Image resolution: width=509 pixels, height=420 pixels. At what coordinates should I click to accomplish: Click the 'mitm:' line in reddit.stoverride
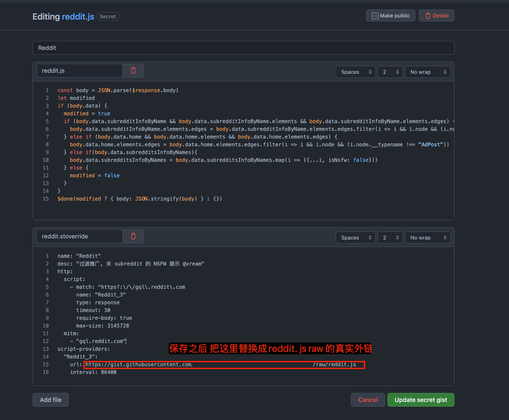click(71, 333)
